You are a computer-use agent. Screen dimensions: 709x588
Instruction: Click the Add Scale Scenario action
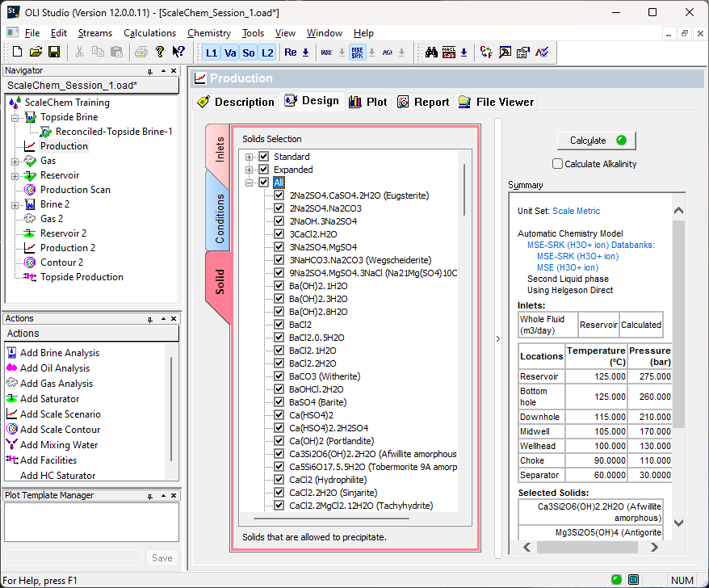(x=60, y=414)
